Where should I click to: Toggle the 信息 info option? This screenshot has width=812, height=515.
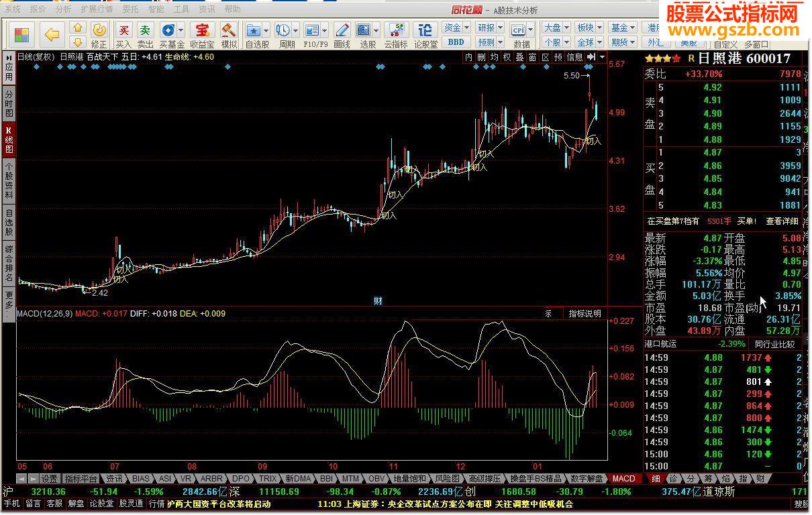coord(575,57)
